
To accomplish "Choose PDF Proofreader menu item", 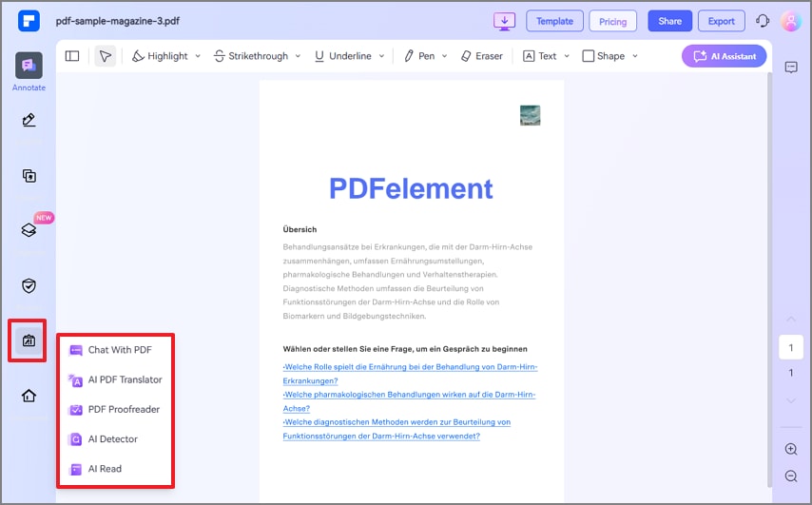I will [115, 409].
